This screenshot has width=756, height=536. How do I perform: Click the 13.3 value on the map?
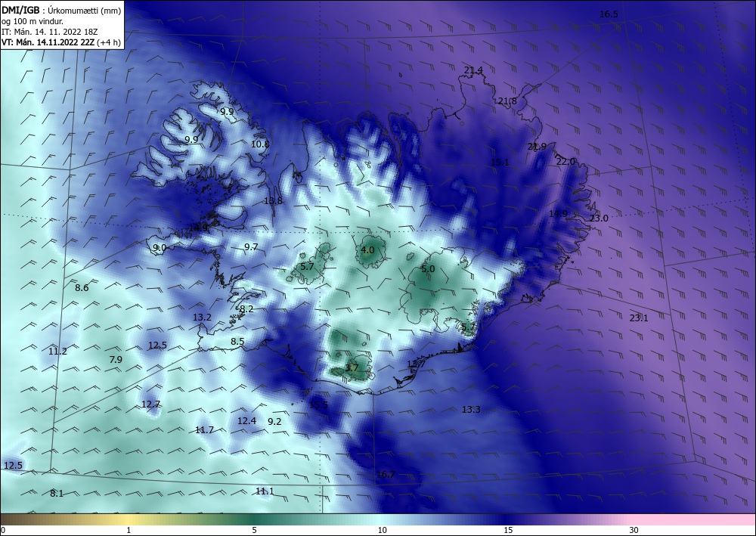(x=471, y=410)
